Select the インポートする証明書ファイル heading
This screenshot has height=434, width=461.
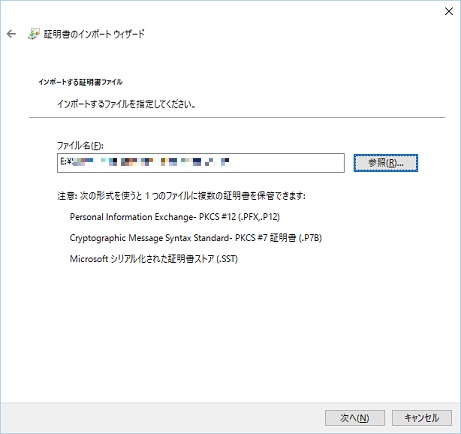pos(80,82)
